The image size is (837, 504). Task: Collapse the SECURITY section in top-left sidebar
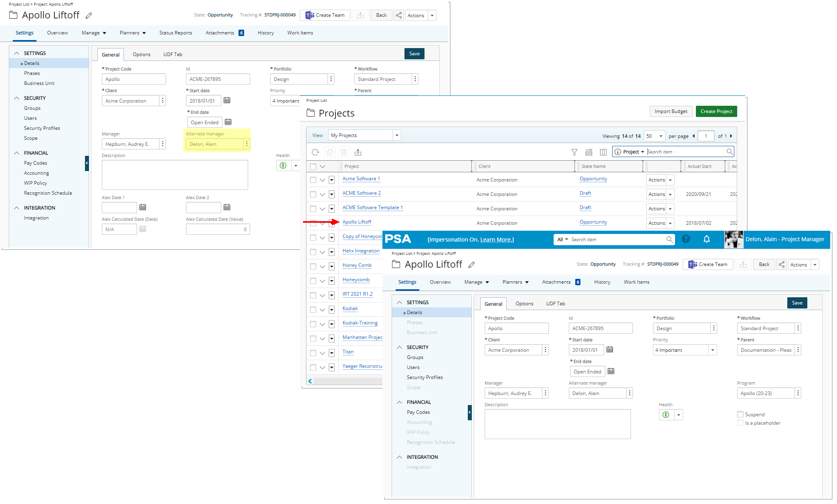tap(17, 98)
